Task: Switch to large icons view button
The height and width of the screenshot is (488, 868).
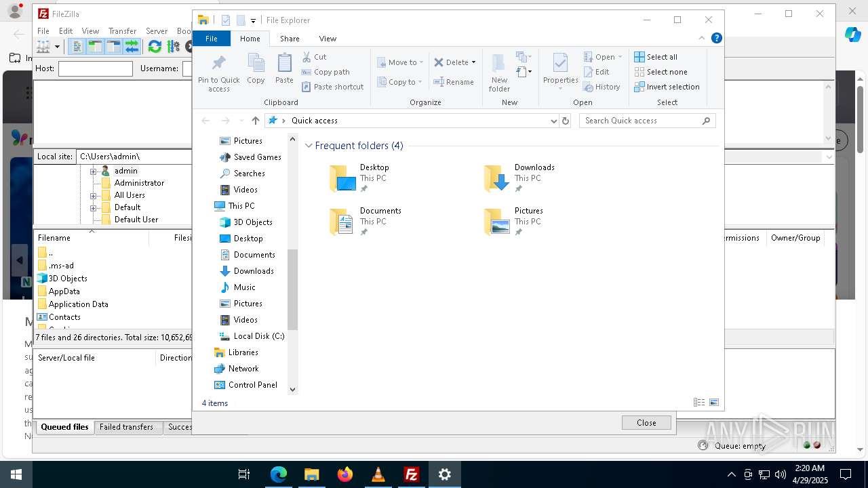Action: 714,403
